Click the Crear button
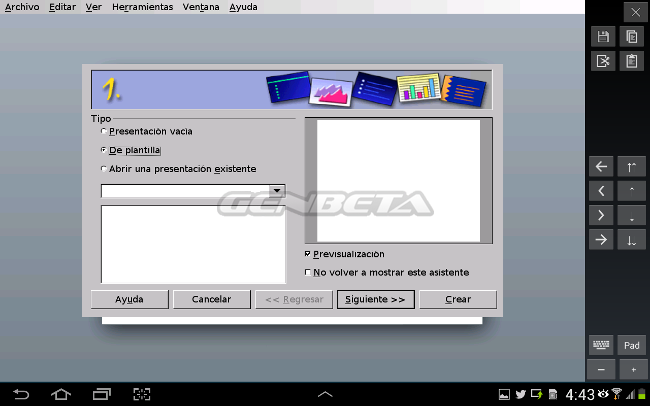The height and width of the screenshot is (406, 650). coord(457,299)
